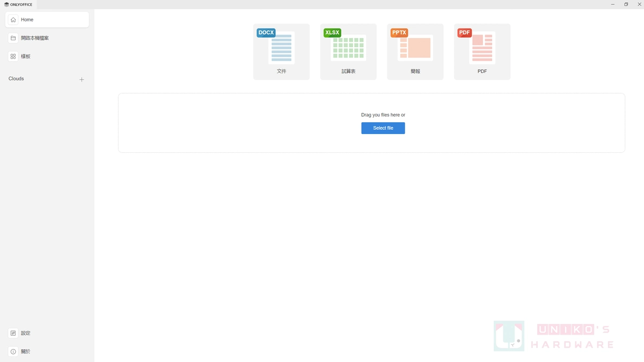Minimize the ONLYOFFICE window
The height and width of the screenshot is (362, 644).
point(613,4)
